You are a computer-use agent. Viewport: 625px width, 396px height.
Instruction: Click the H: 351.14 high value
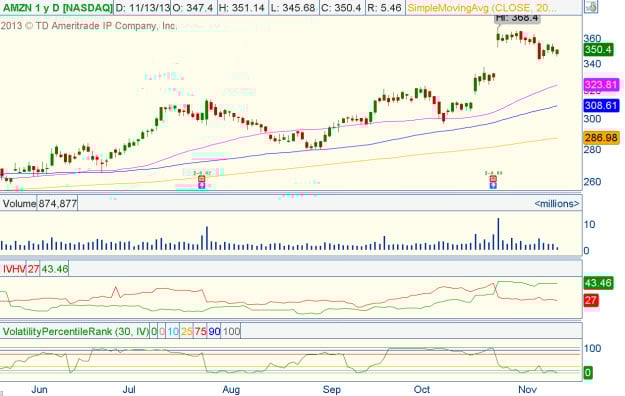coord(242,8)
